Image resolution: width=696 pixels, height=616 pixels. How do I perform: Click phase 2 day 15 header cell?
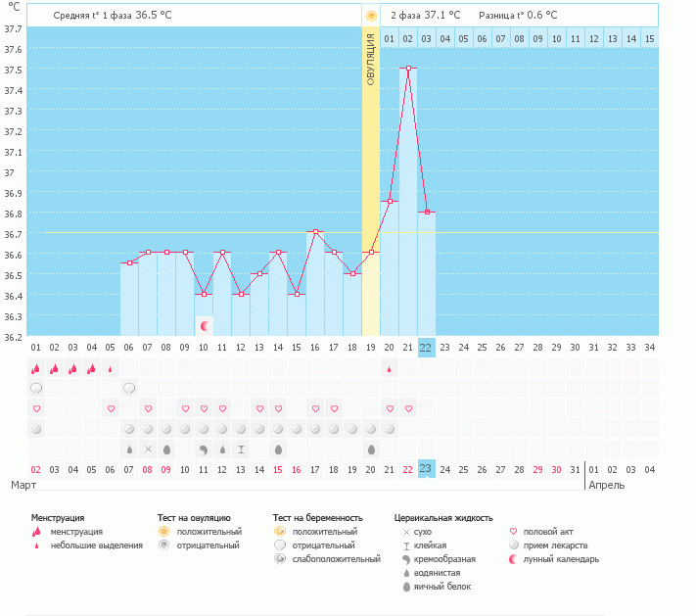pyautogui.click(x=649, y=38)
